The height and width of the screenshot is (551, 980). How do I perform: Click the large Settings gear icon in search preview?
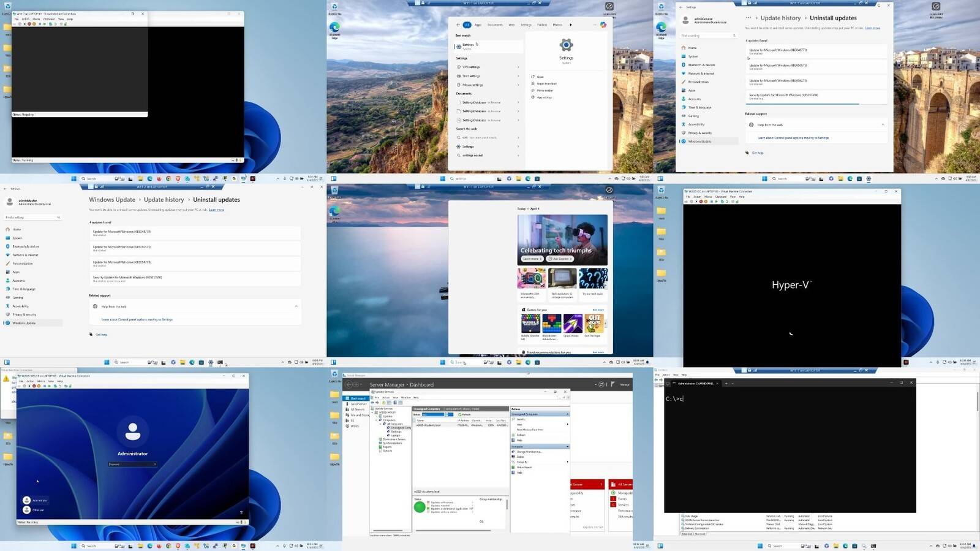tap(566, 45)
